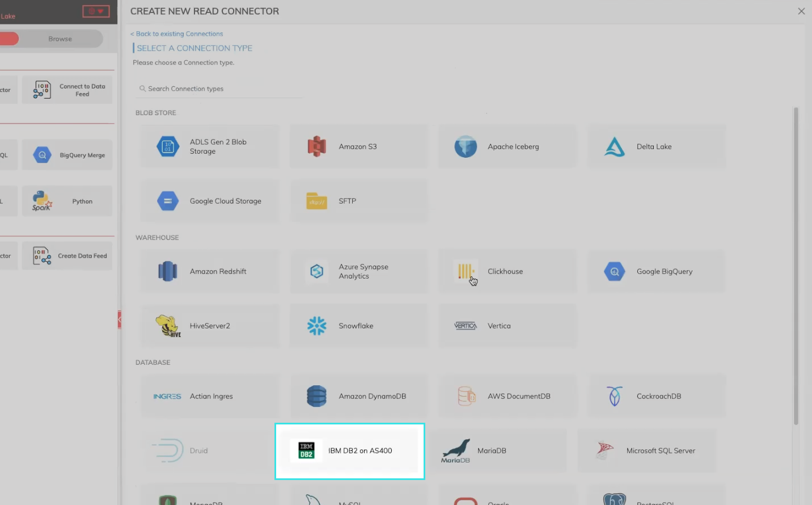Click the Search Connection types field
The image size is (812, 505).
219,89
